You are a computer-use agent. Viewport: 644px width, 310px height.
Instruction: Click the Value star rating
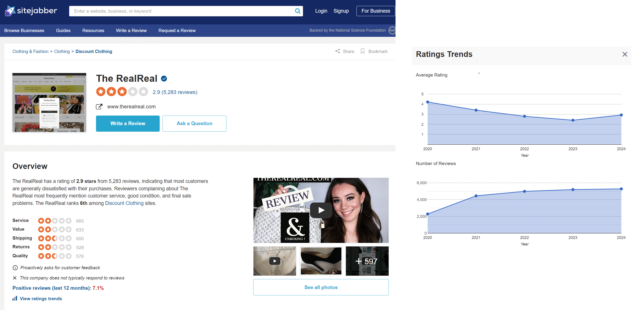coord(55,229)
